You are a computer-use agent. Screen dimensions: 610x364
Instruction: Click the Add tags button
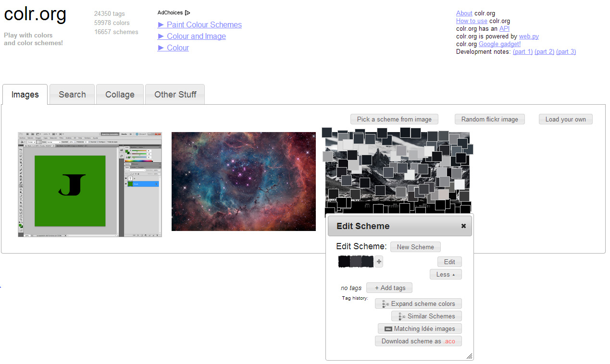[389, 288]
